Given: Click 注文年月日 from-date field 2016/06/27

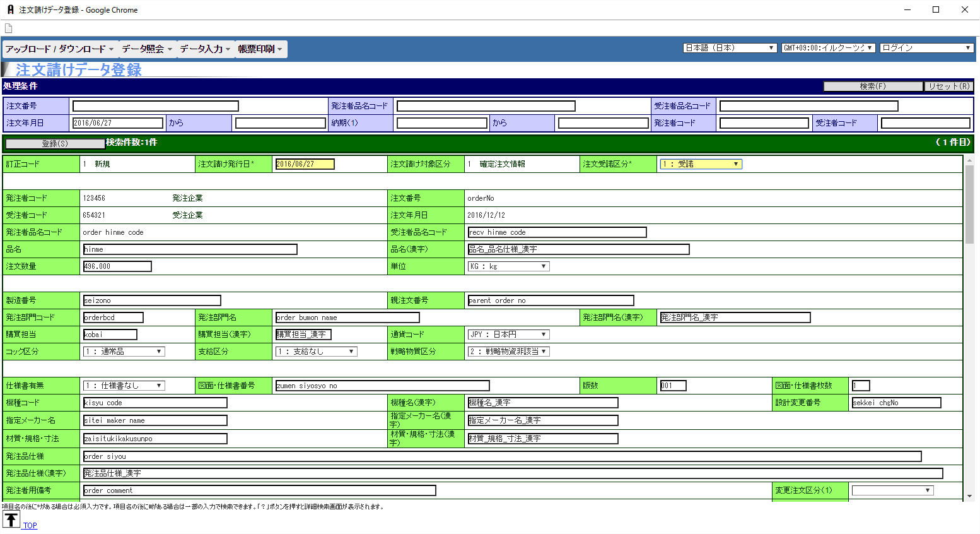Looking at the screenshot, I should (118, 123).
